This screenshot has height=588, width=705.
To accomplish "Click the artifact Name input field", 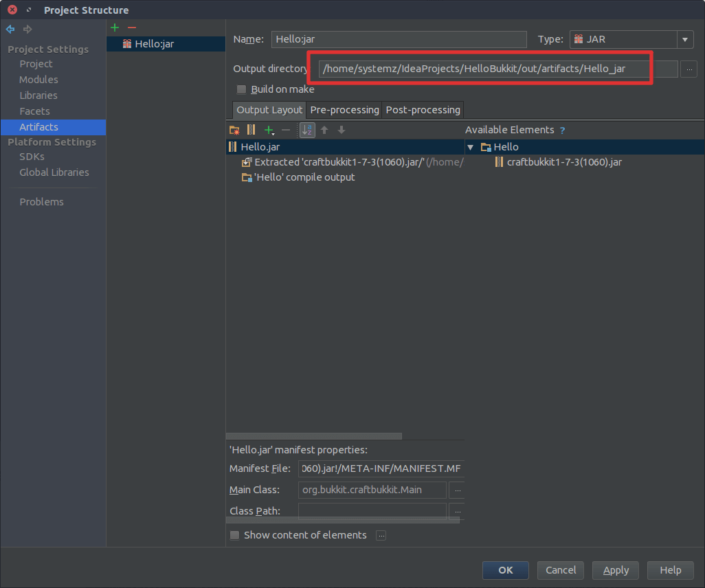I will point(399,39).
